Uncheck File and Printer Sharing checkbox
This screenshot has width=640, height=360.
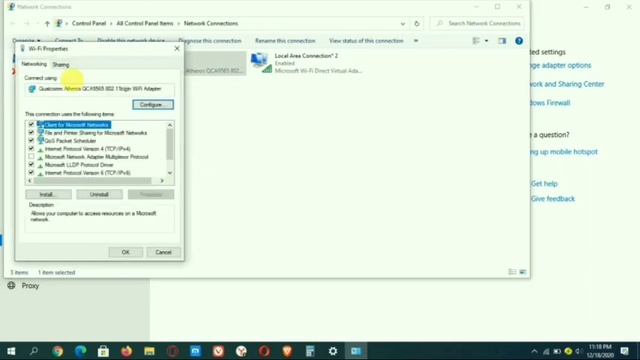[x=31, y=133]
